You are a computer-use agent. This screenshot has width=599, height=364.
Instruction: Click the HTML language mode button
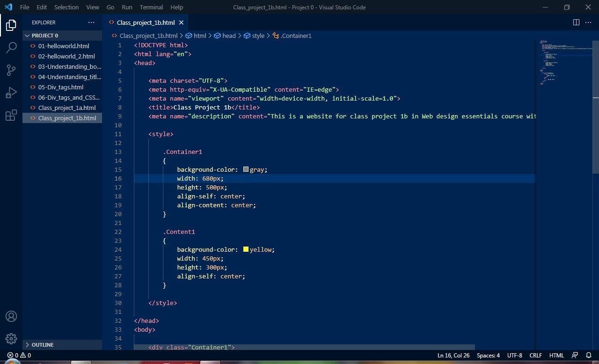click(x=556, y=355)
